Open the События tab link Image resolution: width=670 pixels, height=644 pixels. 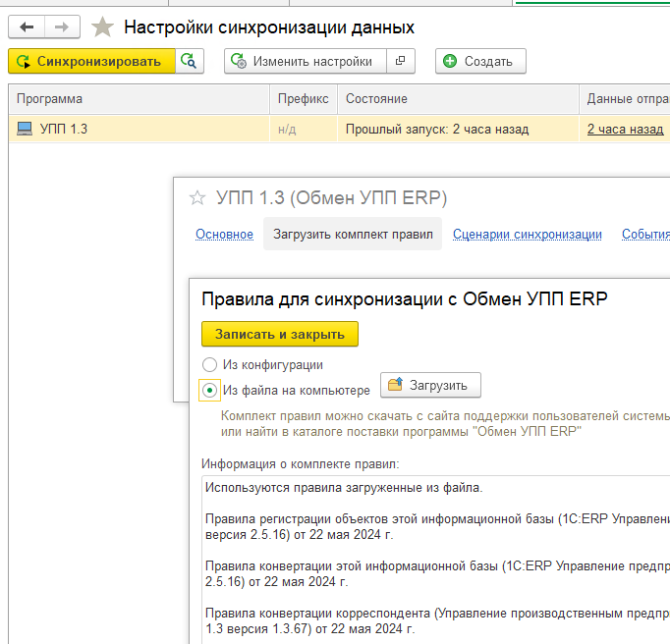point(645,234)
